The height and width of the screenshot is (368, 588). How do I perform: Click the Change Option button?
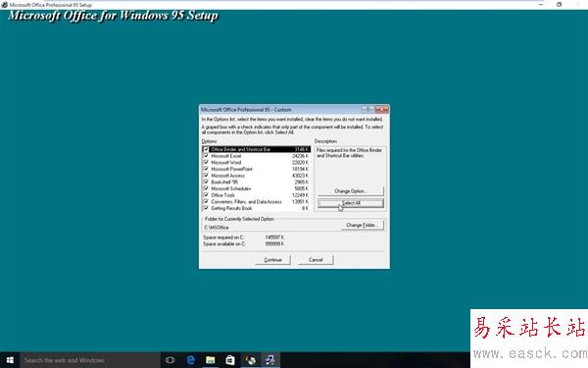coord(351,191)
